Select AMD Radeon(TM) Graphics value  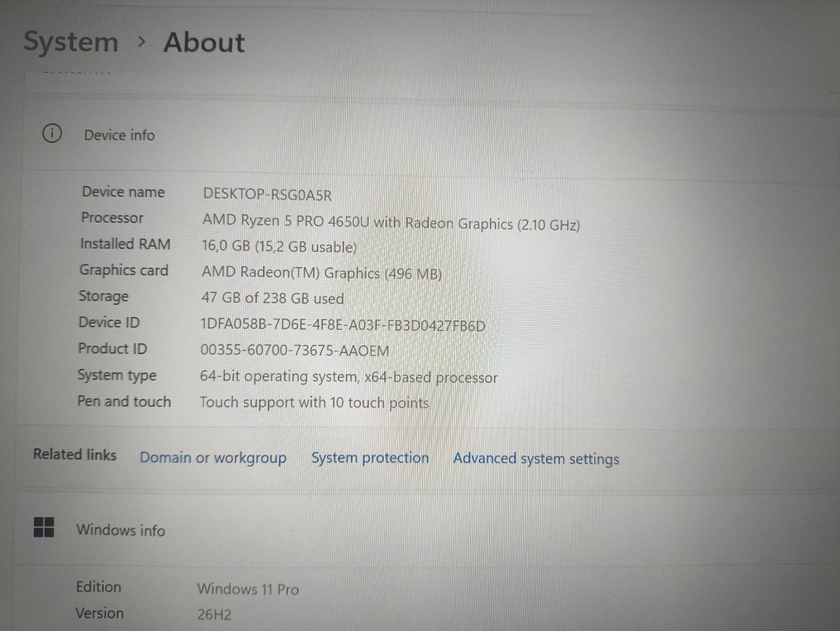(x=322, y=273)
